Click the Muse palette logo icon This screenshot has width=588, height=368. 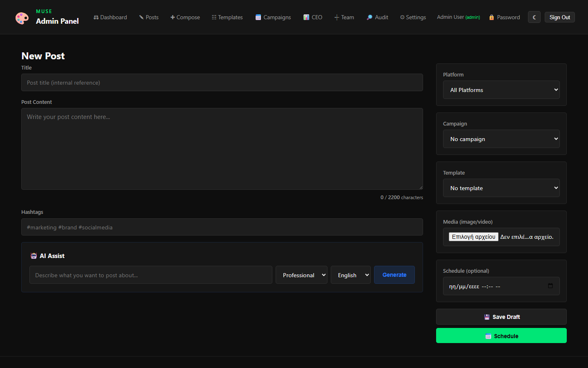(22, 18)
